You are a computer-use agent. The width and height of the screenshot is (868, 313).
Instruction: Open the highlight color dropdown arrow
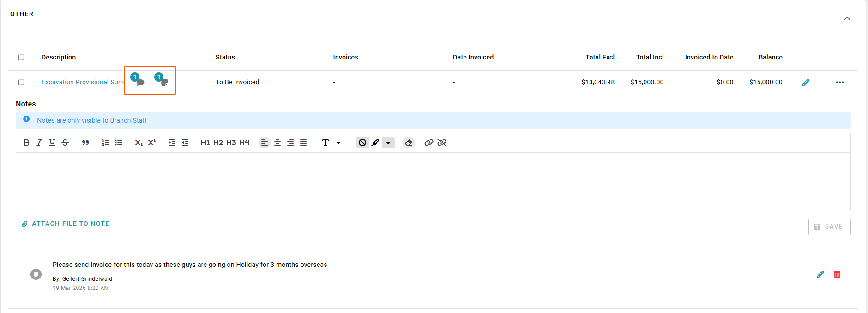tap(388, 142)
